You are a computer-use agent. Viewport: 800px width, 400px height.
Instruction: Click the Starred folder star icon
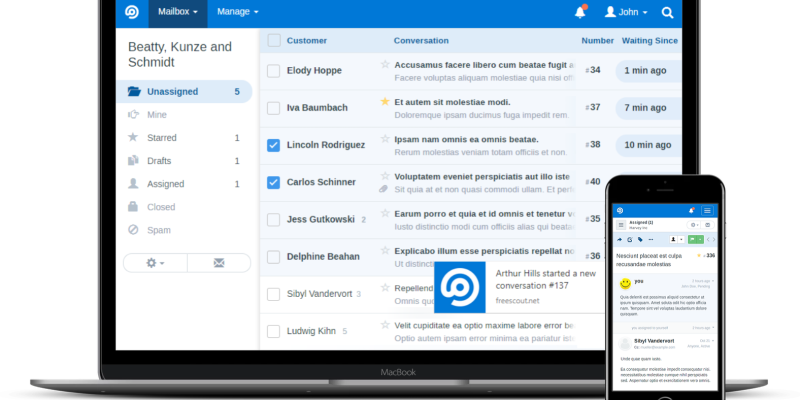133,137
